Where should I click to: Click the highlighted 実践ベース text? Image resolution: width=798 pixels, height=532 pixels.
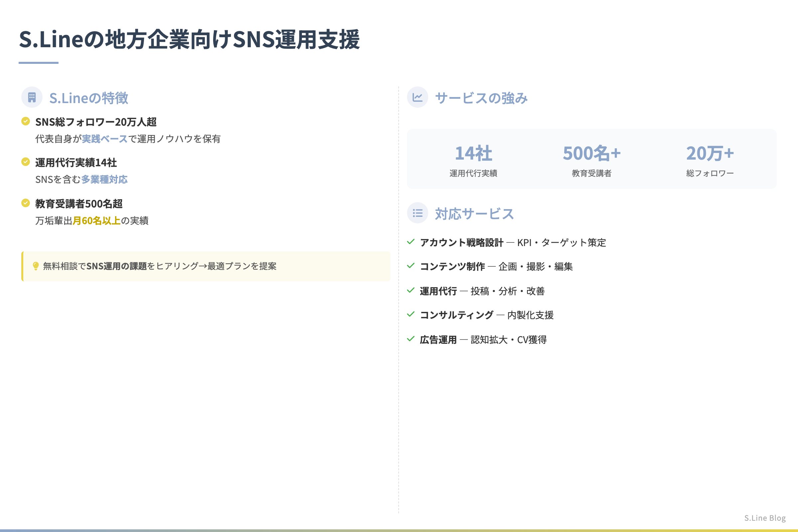click(104, 139)
